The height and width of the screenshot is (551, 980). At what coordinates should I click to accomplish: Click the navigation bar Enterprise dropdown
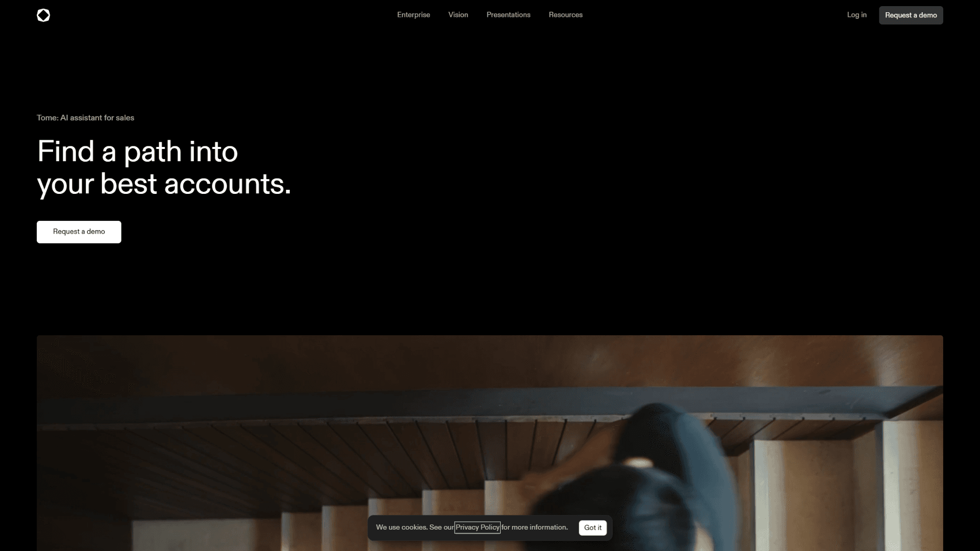(x=413, y=15)
